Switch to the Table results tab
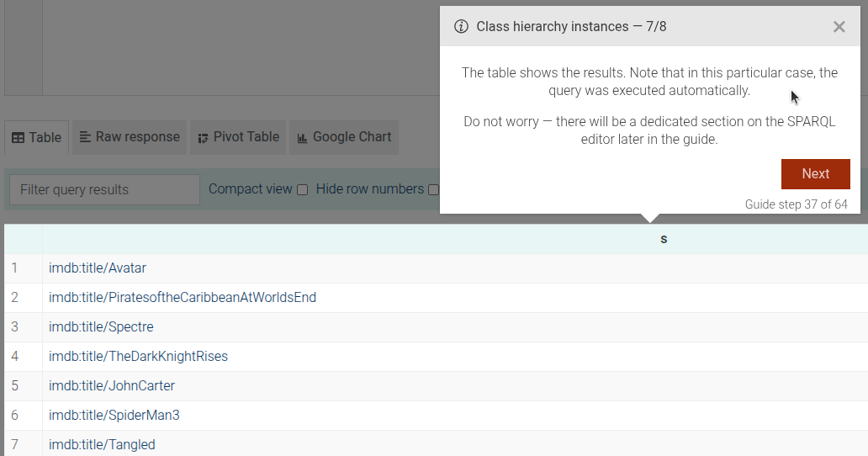868x456 pixels. (37, 137)
